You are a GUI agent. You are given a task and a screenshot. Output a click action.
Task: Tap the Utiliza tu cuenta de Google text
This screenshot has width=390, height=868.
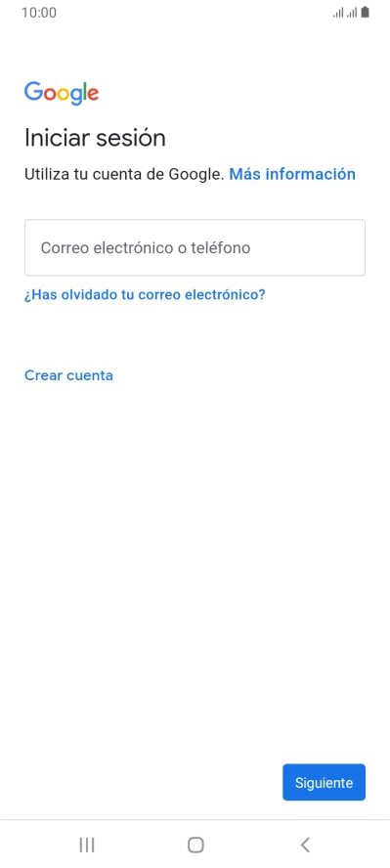pos(124,174)
